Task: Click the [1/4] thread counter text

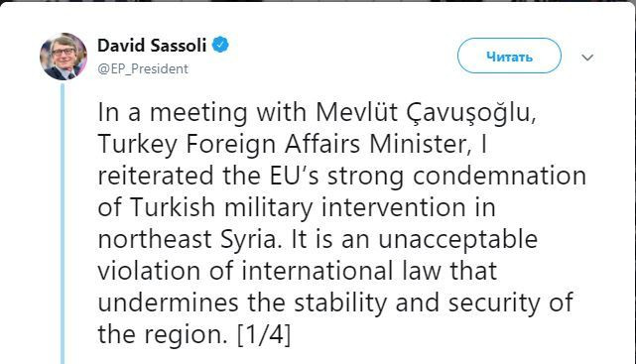Action: coord(264,334)
